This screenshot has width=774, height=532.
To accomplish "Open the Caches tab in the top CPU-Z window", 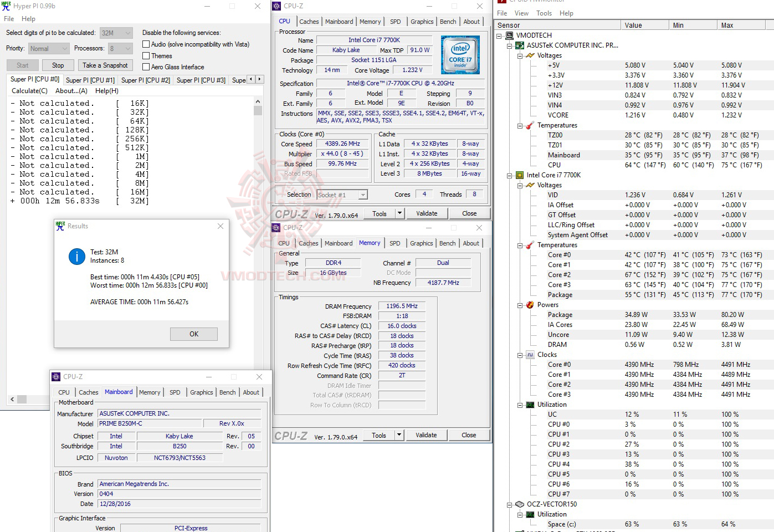I will tap(309, 22).
